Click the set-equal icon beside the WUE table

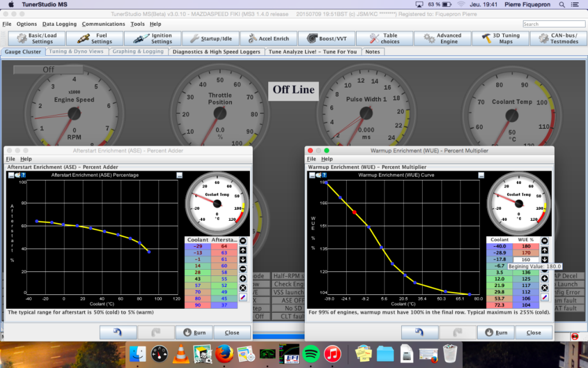coord(544,241)
